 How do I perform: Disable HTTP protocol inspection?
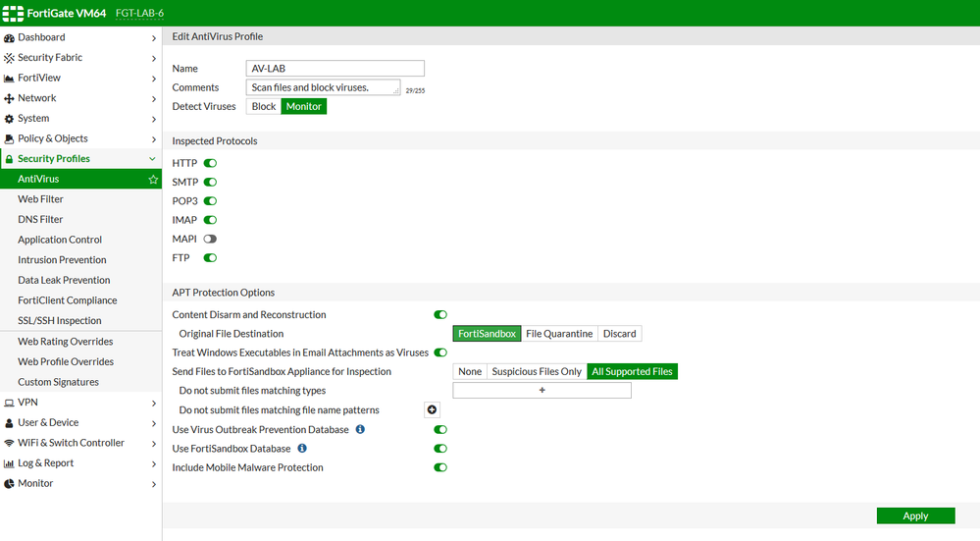210,163
